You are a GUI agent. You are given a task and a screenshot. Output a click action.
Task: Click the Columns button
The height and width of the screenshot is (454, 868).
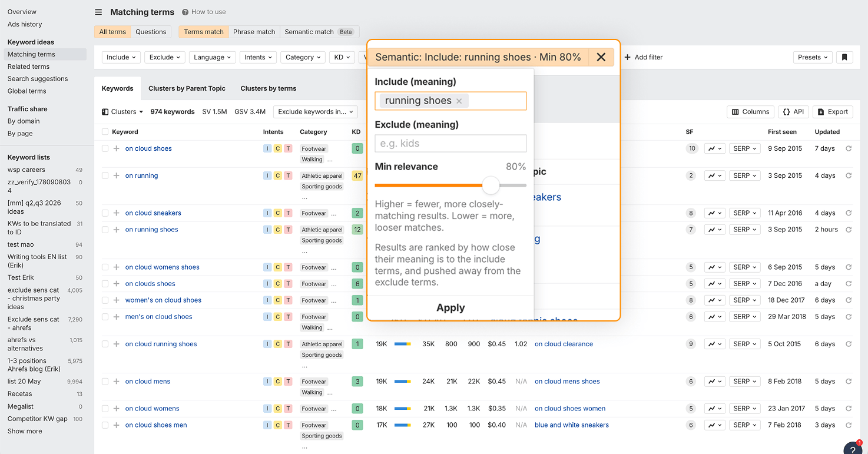point(751,112)
